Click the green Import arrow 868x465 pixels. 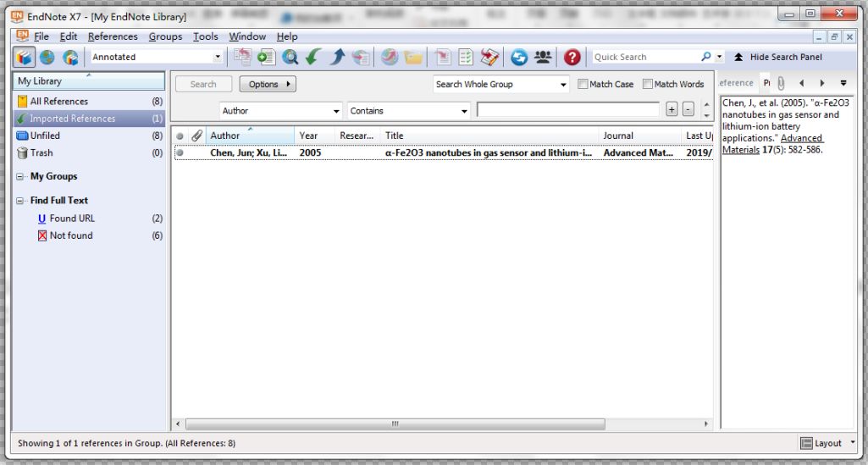313,57
